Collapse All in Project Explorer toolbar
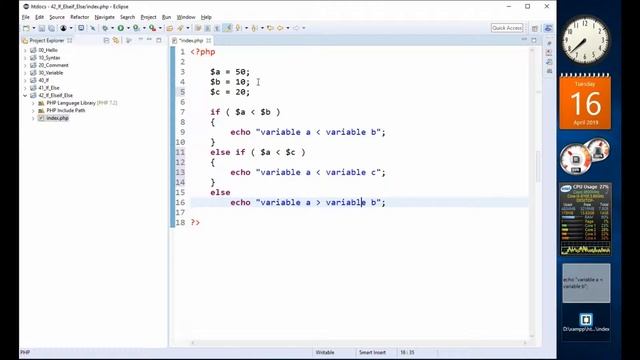This screenshot has width=640, height=360. point(106,40)
